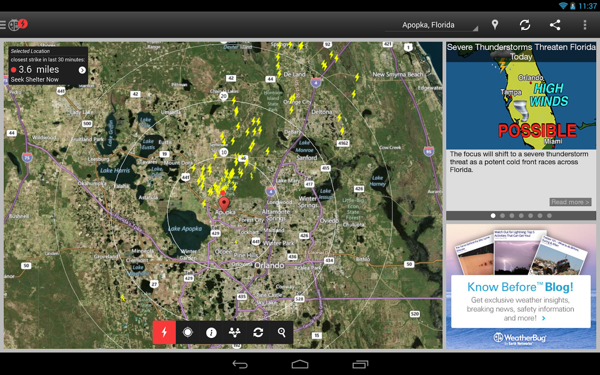Open the hamburger navigation menu
Image resolution: width=600 pixels, height=375 pixels.
click(x=3, y=25)
